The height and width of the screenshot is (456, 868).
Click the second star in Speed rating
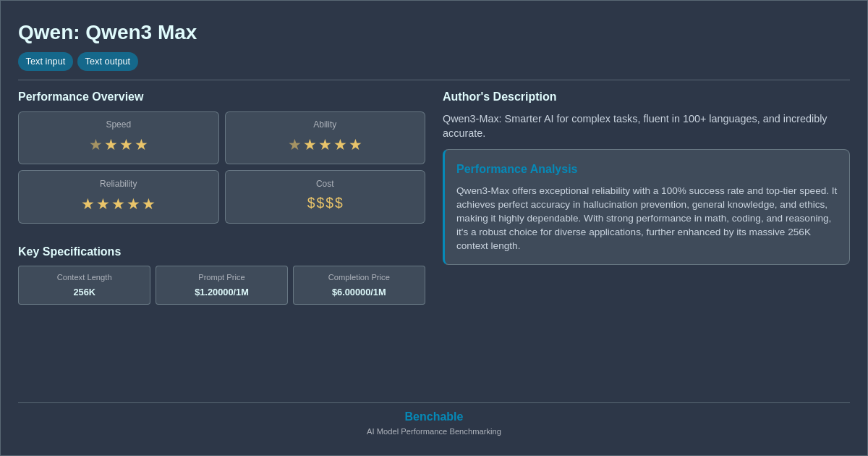(x=111, y=144)
